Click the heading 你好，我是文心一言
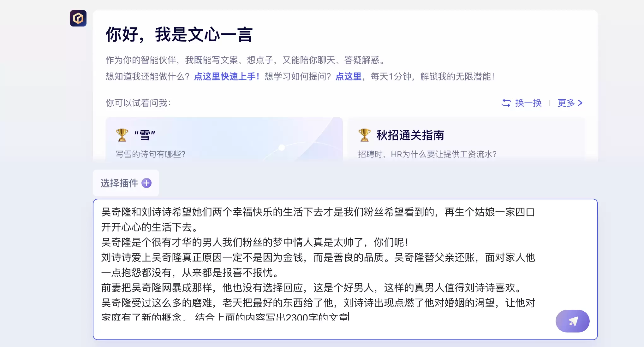Screen dimensions: 644x347 click(x=179, y=34)
